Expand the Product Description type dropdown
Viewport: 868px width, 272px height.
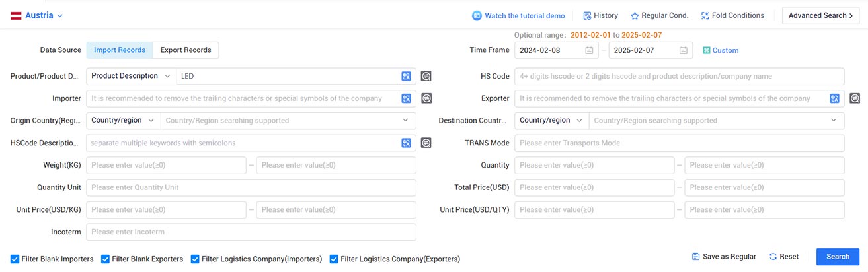pos(131,76)
